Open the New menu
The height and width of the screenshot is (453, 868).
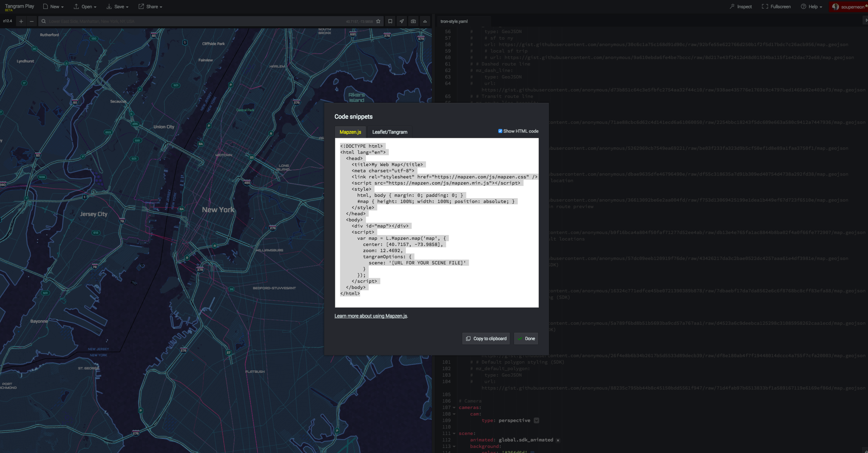tap(53, 7)
